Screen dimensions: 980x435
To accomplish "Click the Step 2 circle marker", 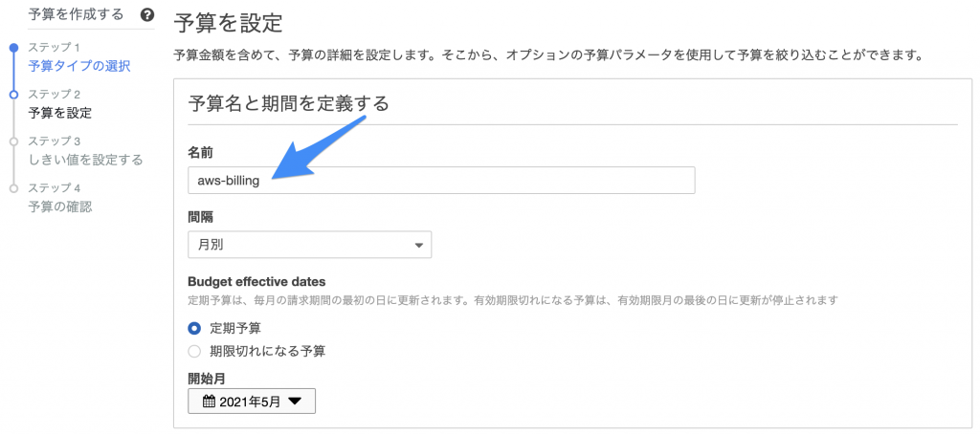I will [x=13, y=95].
